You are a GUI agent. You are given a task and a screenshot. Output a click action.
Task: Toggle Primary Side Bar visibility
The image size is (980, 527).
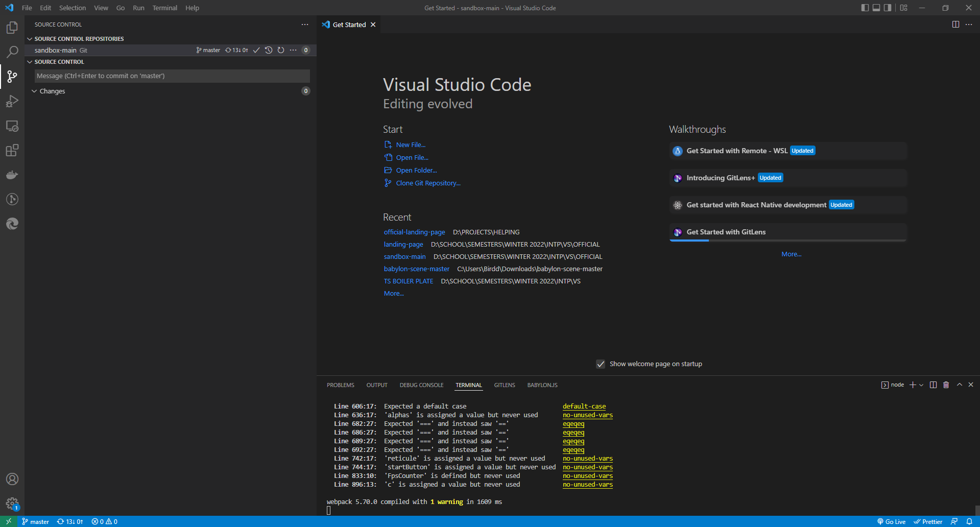coord(865,8)
